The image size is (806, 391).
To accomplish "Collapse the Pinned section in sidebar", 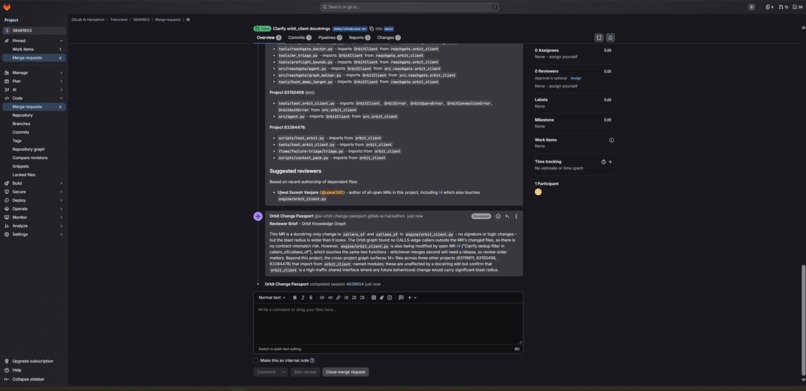I will [61, 41].
